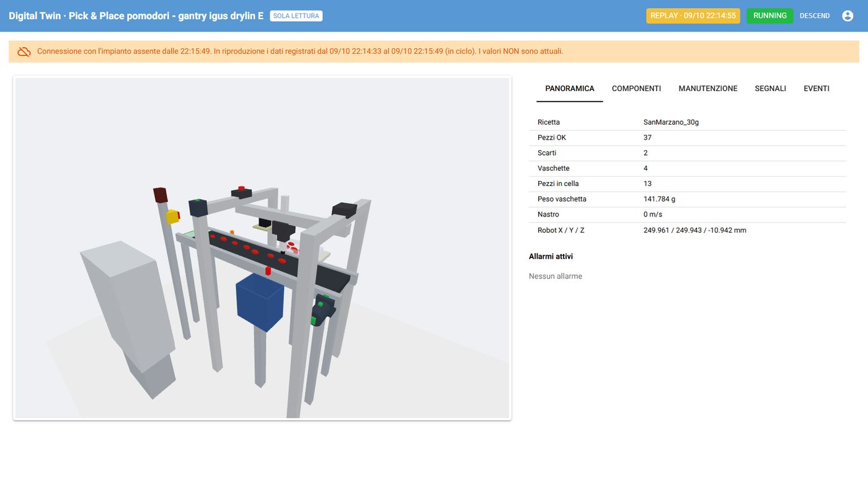This screenshot has height=496, width=868.
Task: Click the yellow emergency button box in scene
Action: click(x=172, y=216)
